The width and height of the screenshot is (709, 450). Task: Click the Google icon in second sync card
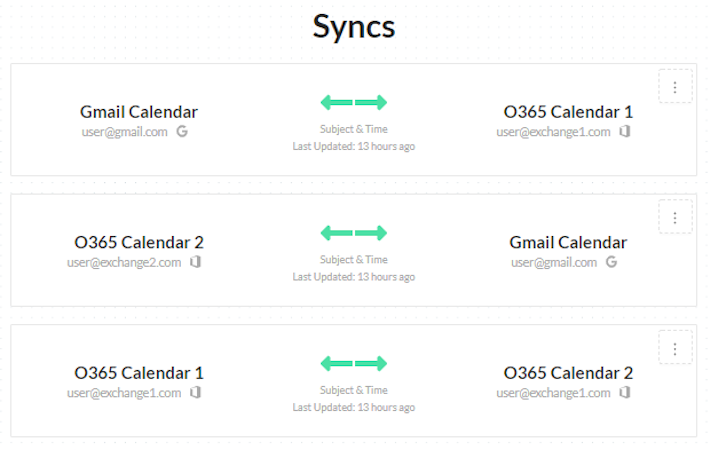pyautogui.click(x=611, y=262)
